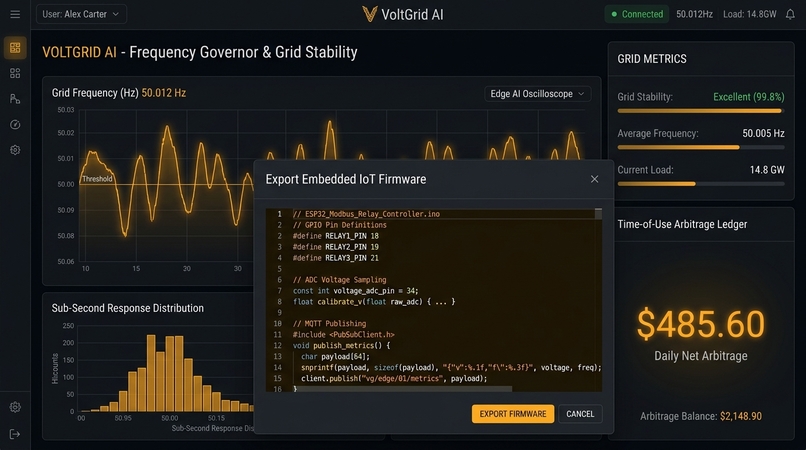Click the ADC Voltage Sampling comment line
Screen dimensions: 806x450
click(339, 280)
